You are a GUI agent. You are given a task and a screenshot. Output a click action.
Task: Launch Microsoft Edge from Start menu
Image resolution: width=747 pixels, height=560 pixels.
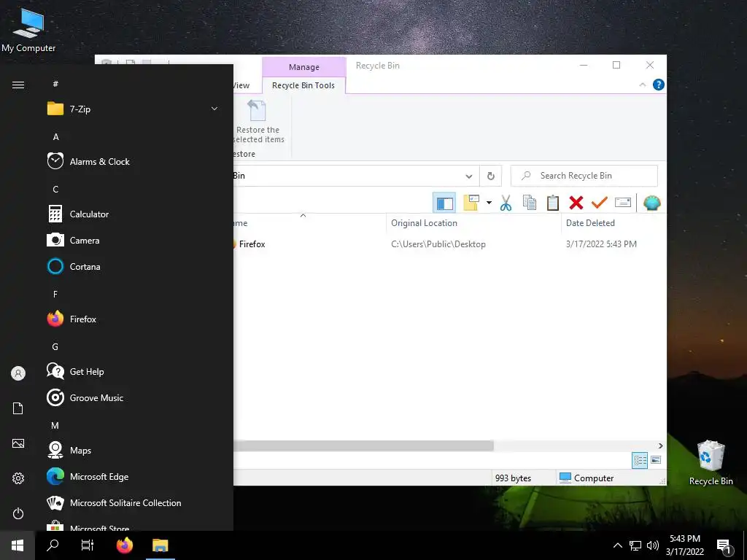[133, 476]
